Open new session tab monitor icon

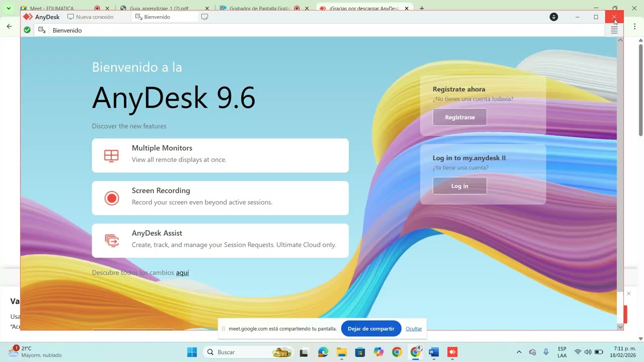click(x=204, y=17)
